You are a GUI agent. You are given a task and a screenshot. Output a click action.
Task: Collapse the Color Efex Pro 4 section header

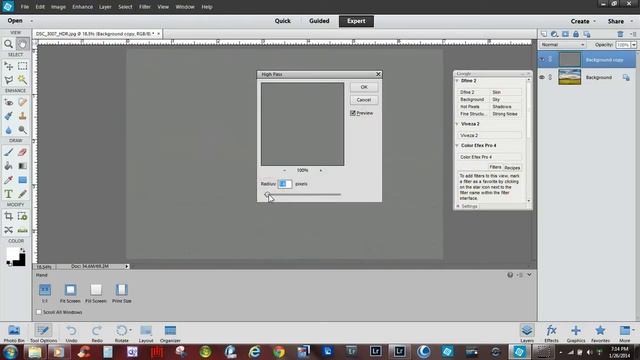tap(457, 145)
